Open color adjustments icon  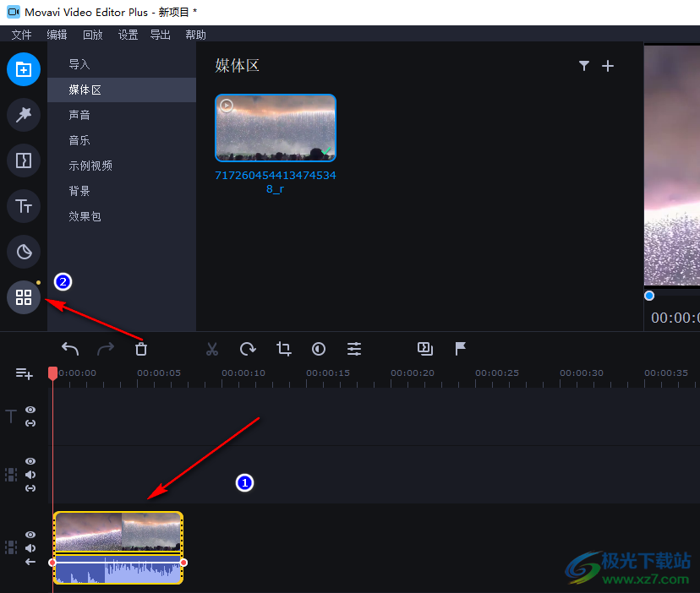[319, 349]
